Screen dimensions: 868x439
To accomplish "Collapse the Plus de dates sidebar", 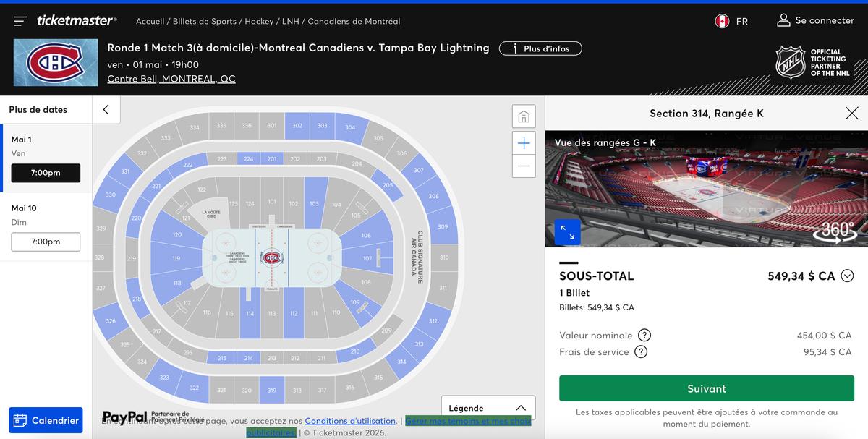I will (106, 111).
